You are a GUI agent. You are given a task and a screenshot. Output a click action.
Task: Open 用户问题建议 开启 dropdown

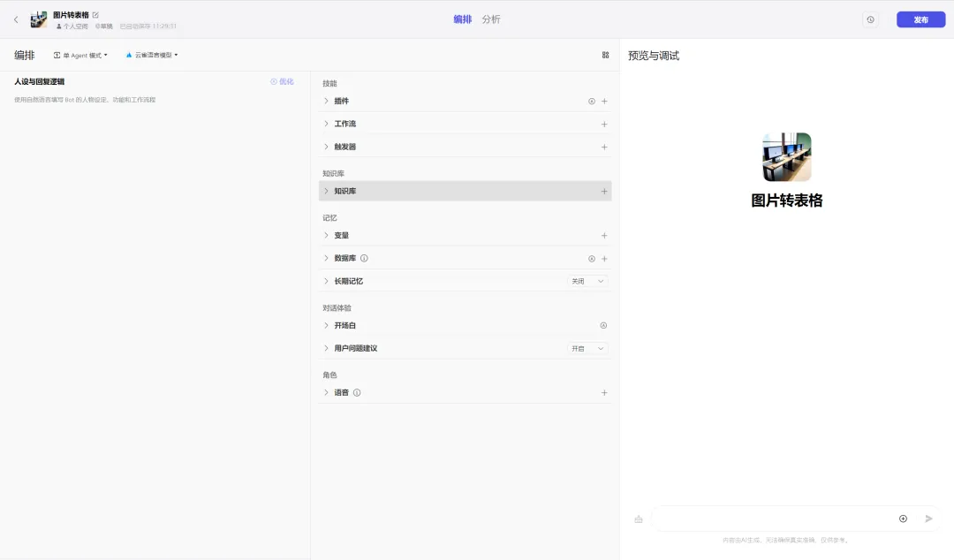pyautogui.click(x=587, y=349)
